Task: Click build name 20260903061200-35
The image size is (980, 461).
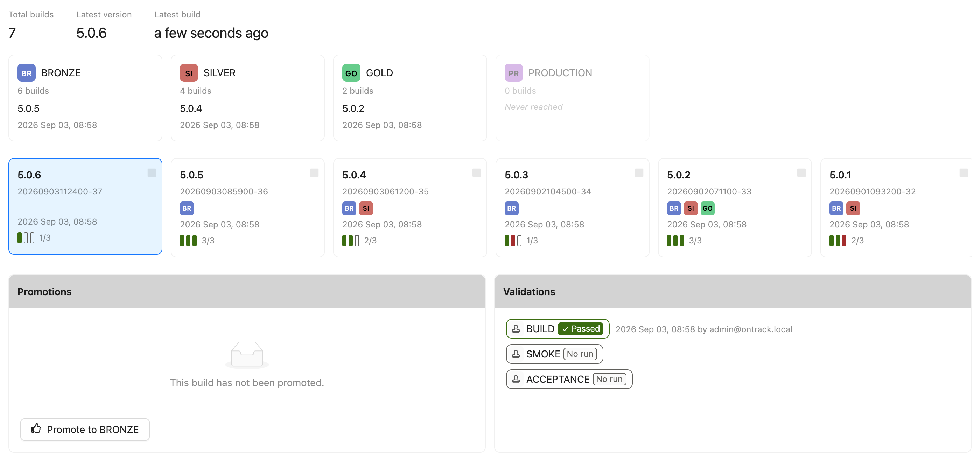Action: click(385, 192)
